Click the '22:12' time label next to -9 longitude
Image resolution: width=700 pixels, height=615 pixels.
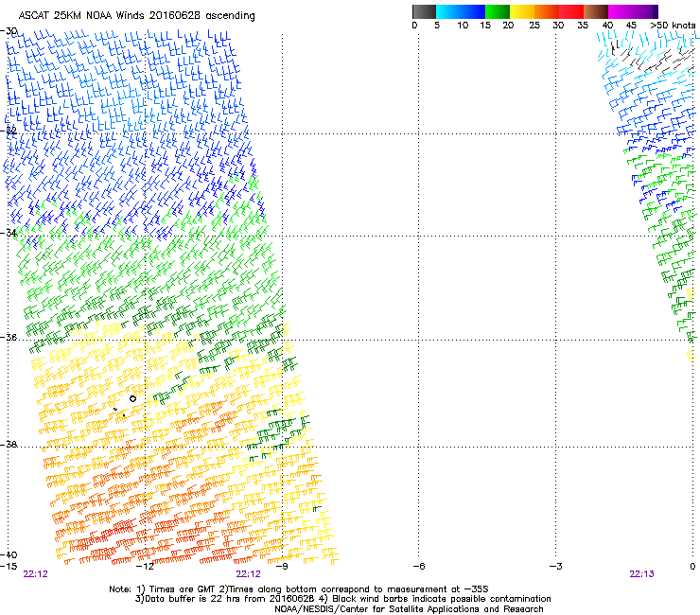tap(248, 574)
